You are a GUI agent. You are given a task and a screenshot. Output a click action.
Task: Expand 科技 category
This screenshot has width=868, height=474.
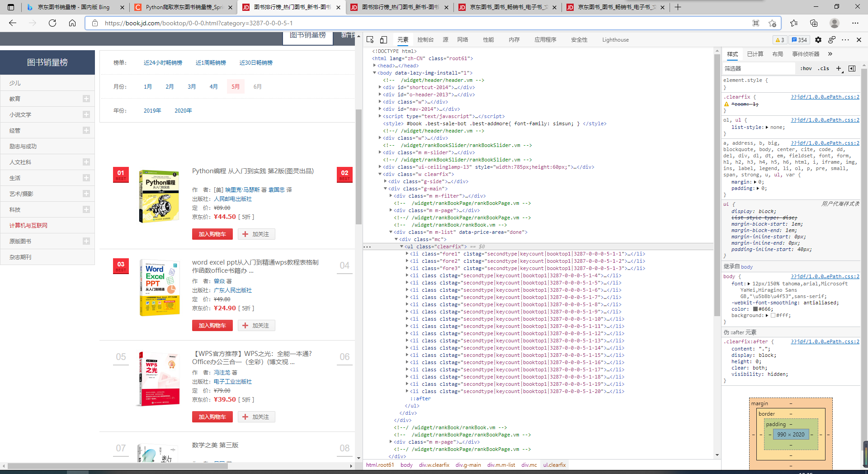point(86,209)
